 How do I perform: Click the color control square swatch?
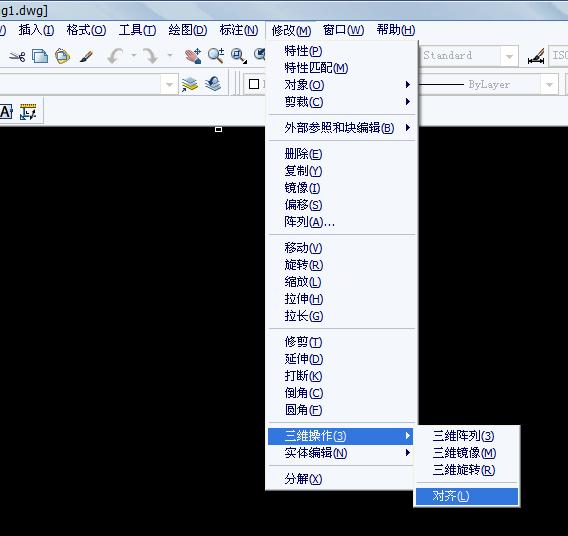(254, 84)
